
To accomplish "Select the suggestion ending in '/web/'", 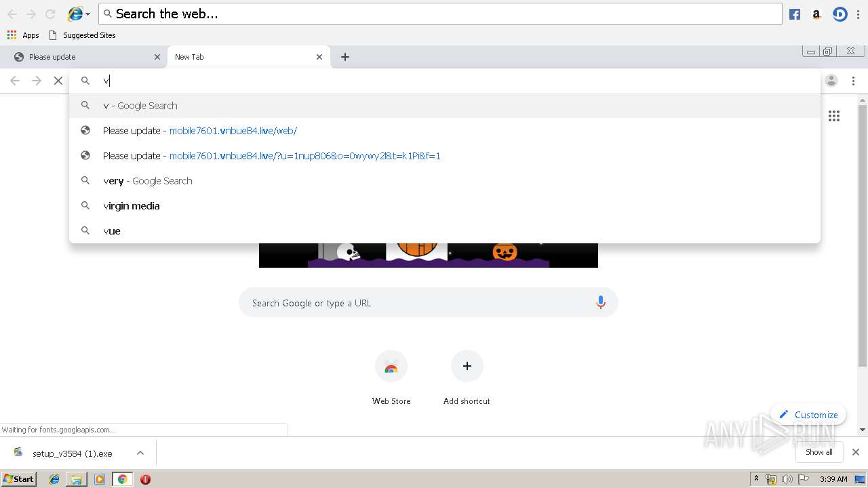I will point(445,131).
